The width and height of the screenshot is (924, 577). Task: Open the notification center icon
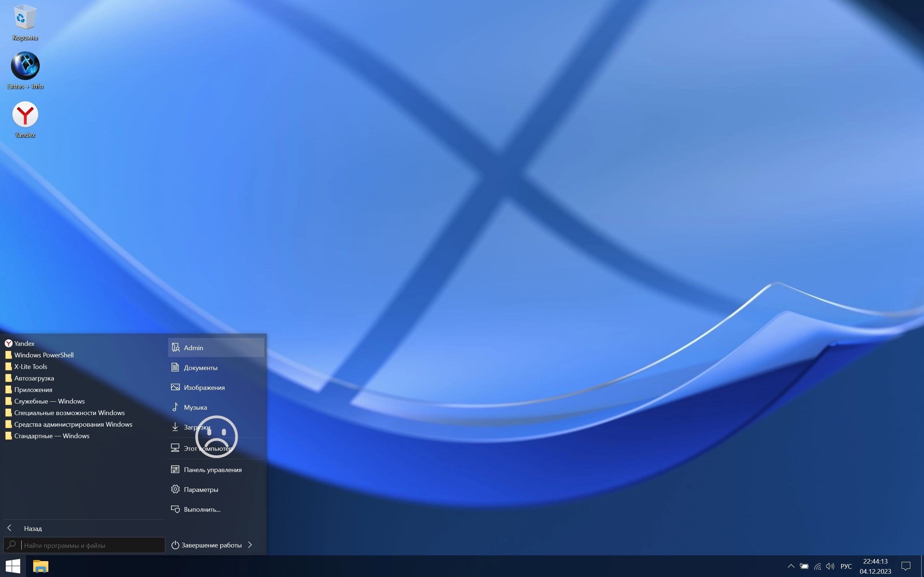(906, 566)
